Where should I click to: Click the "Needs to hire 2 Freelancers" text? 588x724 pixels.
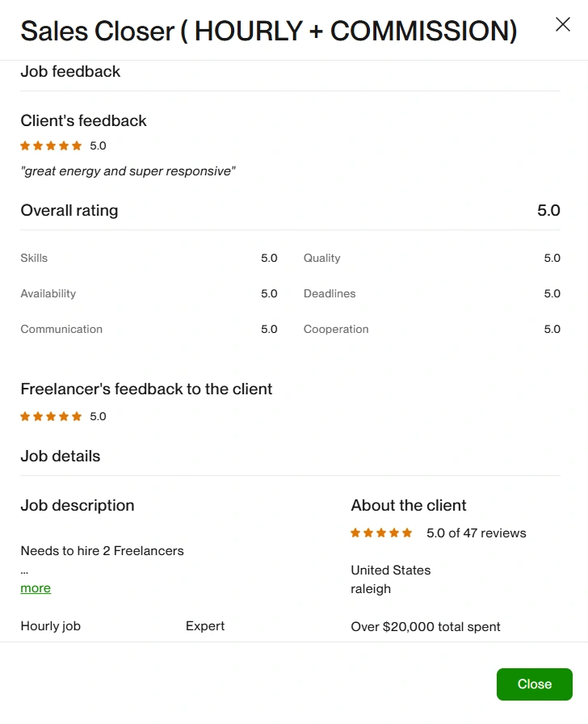click(102, 551)
